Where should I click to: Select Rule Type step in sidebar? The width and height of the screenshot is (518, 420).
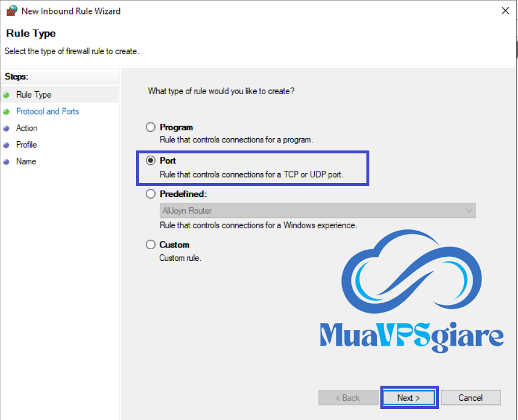[x=34, y=95]
